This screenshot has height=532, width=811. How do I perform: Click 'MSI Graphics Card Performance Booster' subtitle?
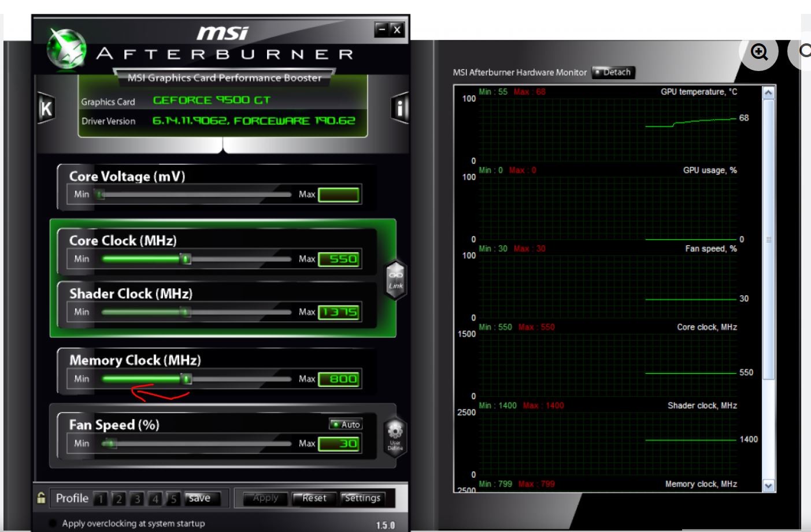(x=224, y=77)
